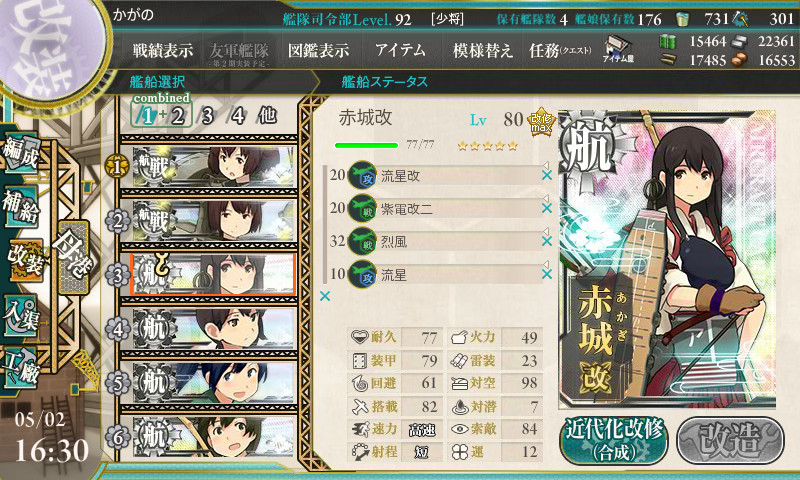800x480 pixels.
Task: Open the 任務 quest menu
Action: tap(560, 50)
